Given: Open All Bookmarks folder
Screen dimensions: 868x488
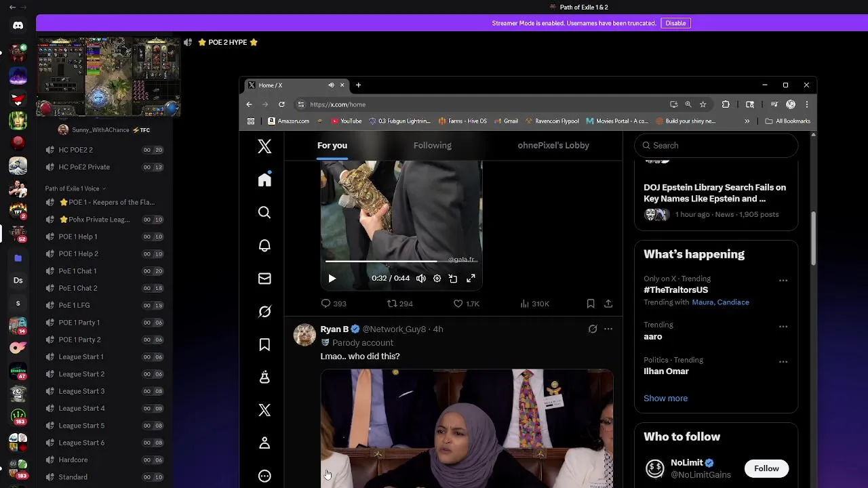Looking at the screenshot, I should point(788,121).
